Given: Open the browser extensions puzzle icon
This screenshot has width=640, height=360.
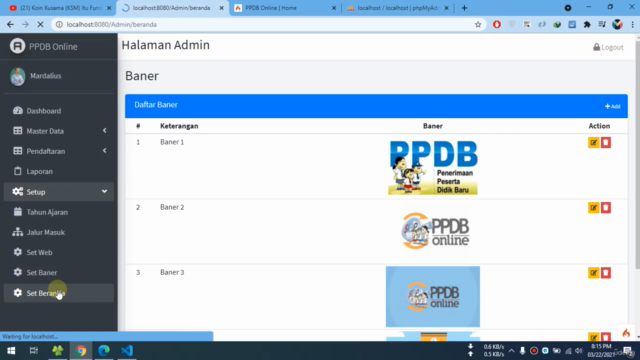Looking at the screenshot, I should point(587,24).
